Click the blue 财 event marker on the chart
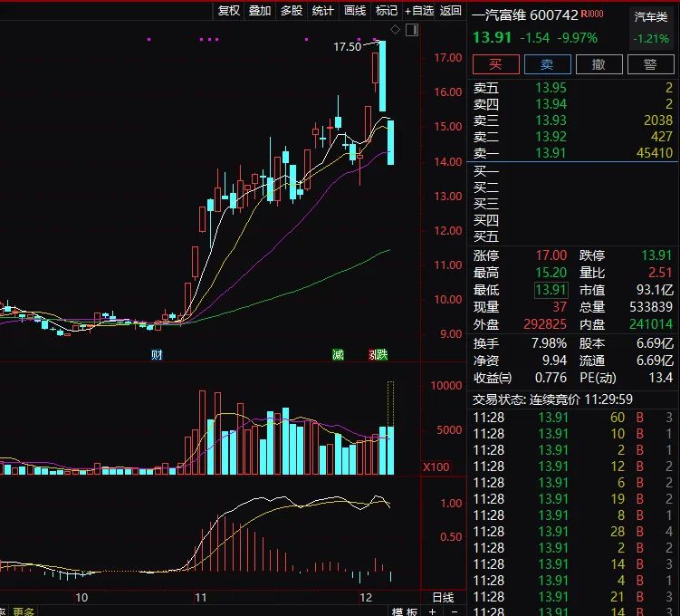The width and height of the screenshot is (680, 616). [x=157, y=355]
